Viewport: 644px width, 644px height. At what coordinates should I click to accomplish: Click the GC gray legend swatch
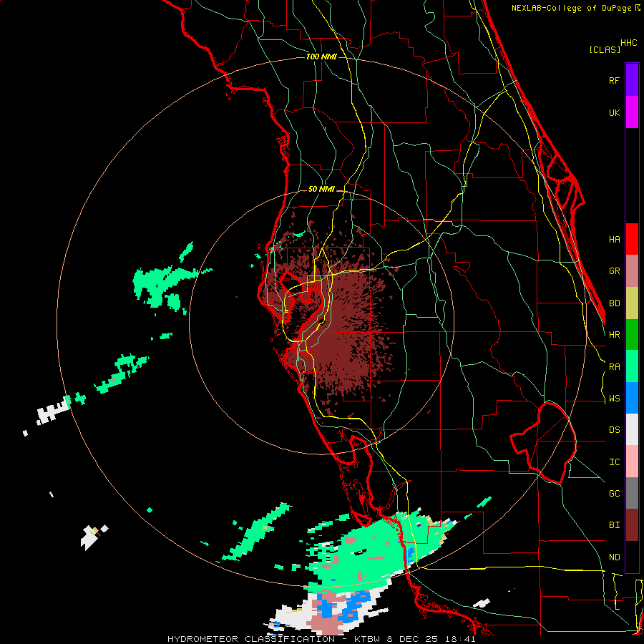click(x=632, y=493)
